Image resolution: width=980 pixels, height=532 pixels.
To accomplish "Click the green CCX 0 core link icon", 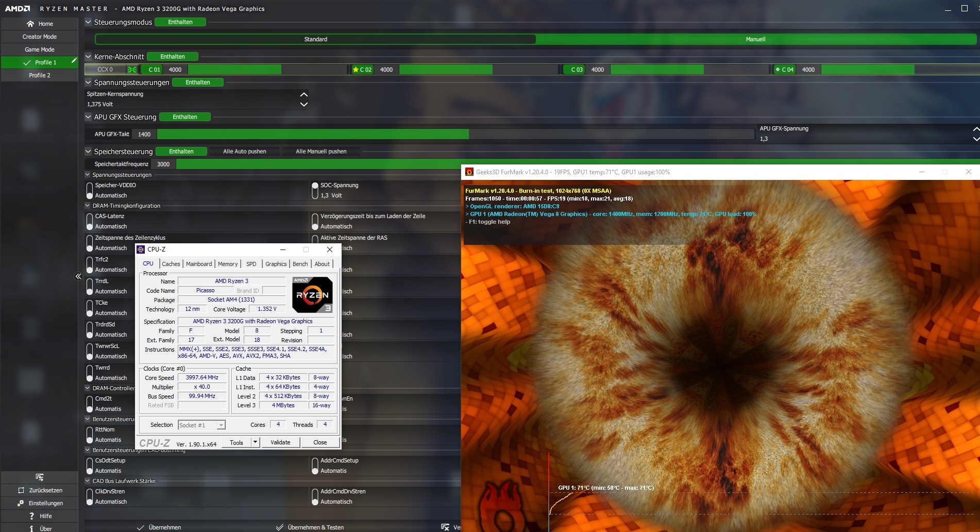I will tap(132, 70).
